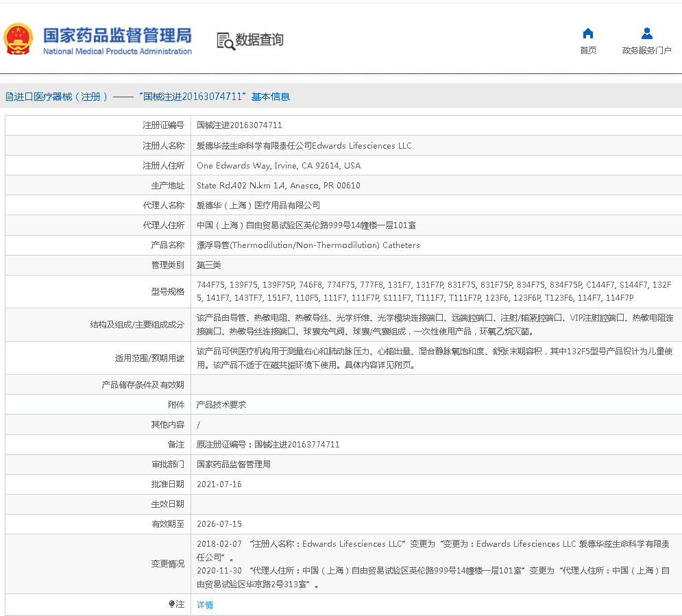Click the 批准日期 label

(x=168, y=484)
